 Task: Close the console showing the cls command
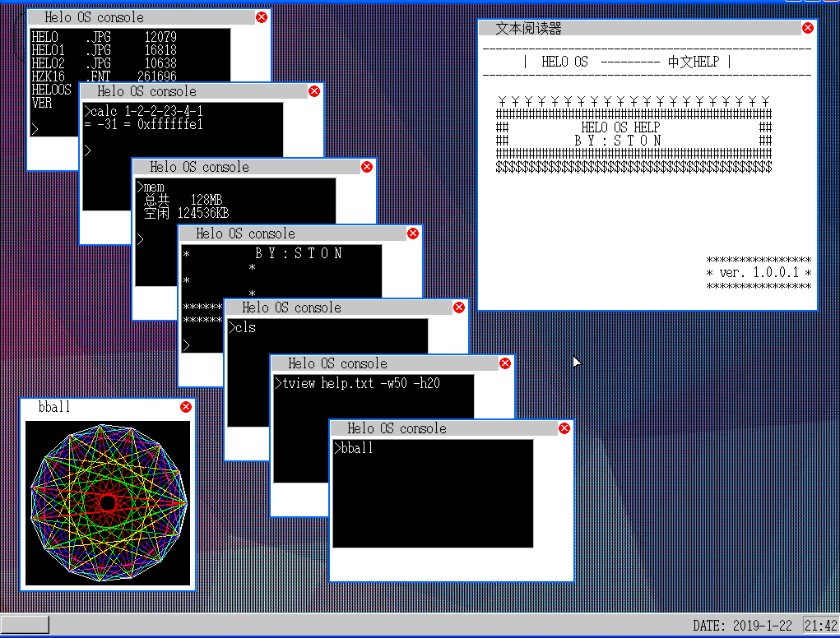(459, 307)
